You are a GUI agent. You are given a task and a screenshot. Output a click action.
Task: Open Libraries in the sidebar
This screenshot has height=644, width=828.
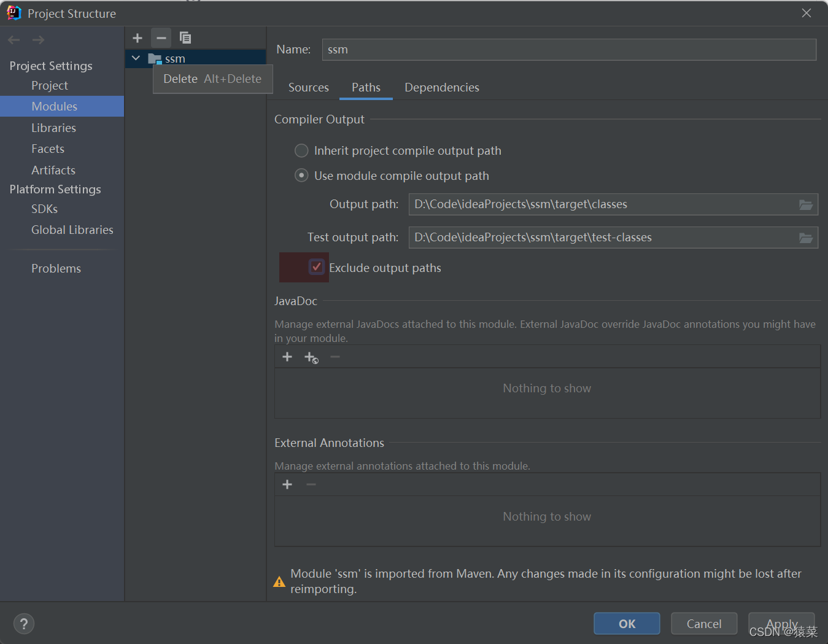coord(54,128)
